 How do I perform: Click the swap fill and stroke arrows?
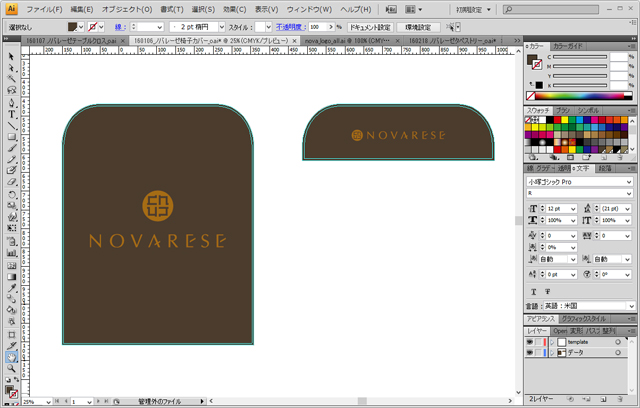pyautogui.click(x=17, y=380)
